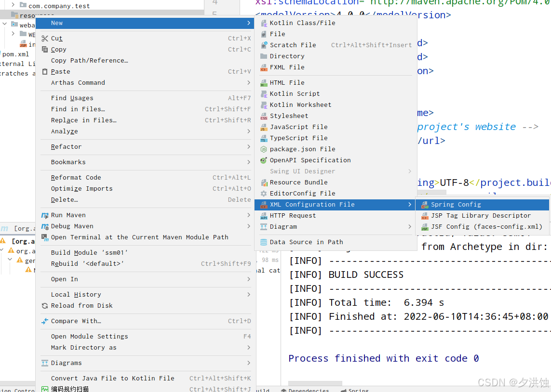Open the Dependencies tool window tab
This screenshot has width=551, height=392.
tap(305, 390)
